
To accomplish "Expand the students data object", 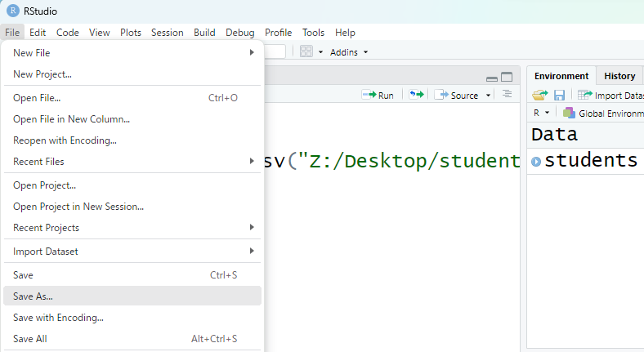I will [536, 161].
